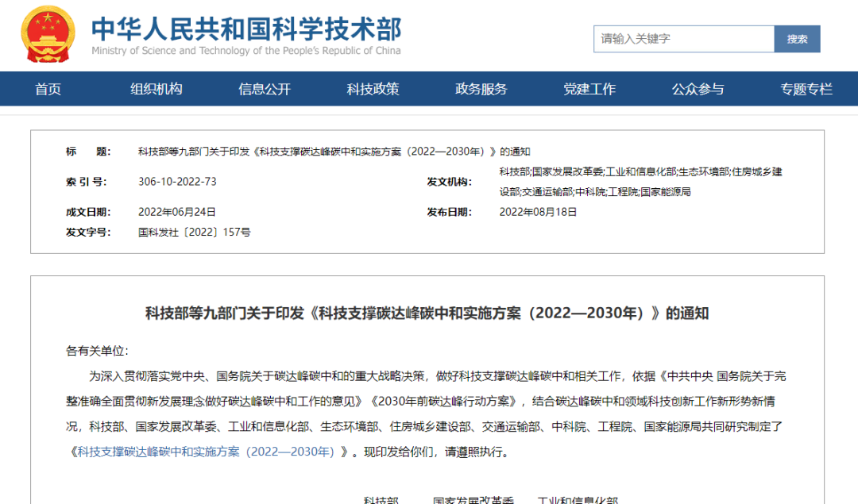Select 信息公开 in the navigation bar
Viewport: 858px width, 504px height.
265,89
